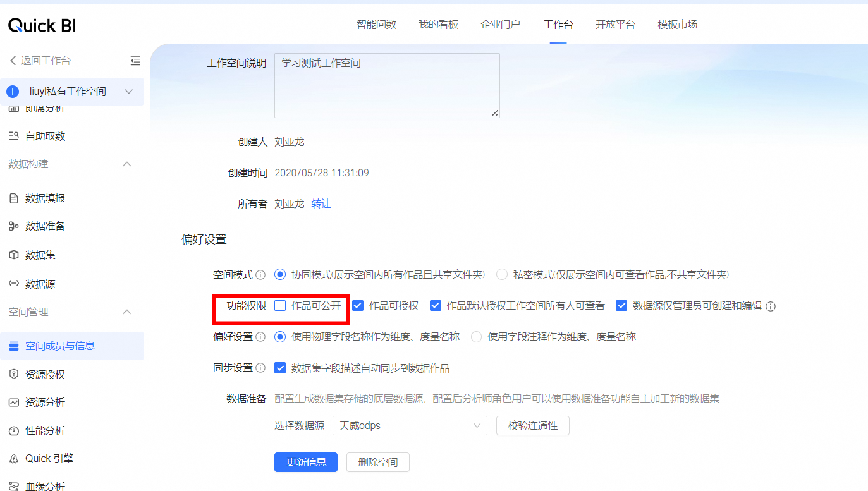The width and height of the screenshot is (868, 491).
Task: Open the 模板市场 tab
Action: point(677,25)
